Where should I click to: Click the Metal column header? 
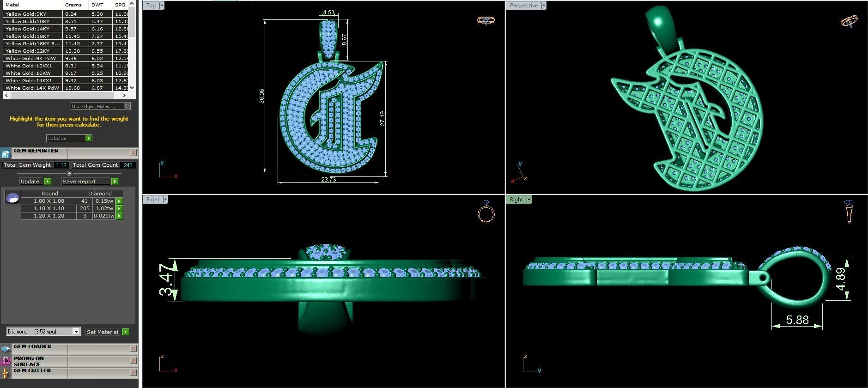pos(32,5)
